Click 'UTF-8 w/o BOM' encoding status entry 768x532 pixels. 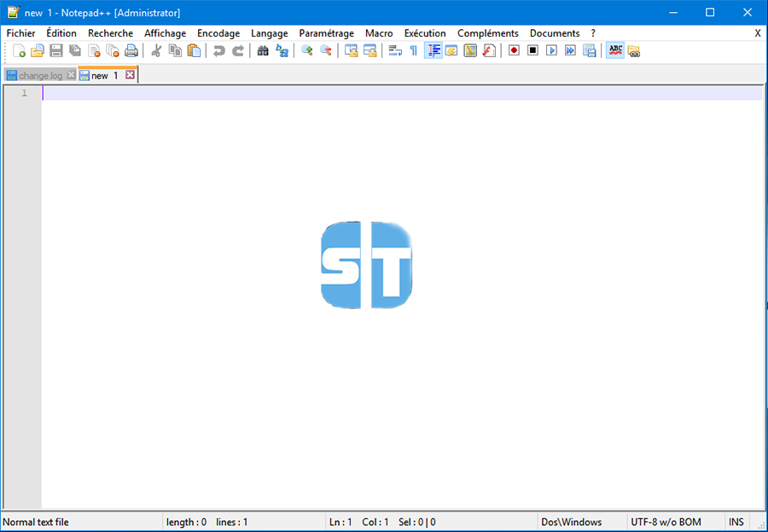[666, 522]
